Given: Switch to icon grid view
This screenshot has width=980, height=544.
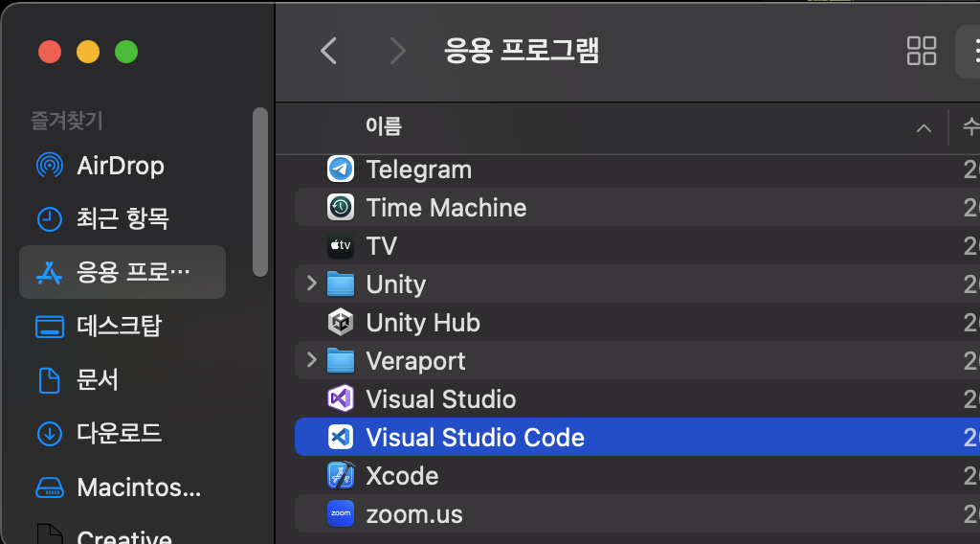Looking at the screenshot, I should pyautogui.click(x=922, y=51).
